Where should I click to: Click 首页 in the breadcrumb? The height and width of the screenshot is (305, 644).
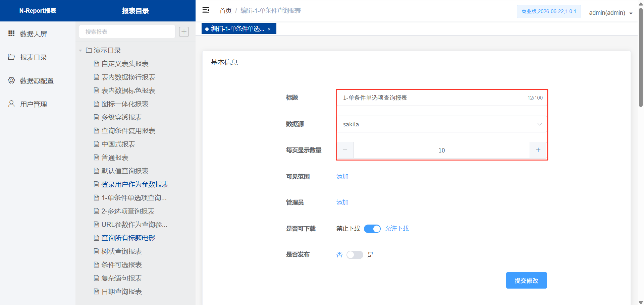pos(225,11)
